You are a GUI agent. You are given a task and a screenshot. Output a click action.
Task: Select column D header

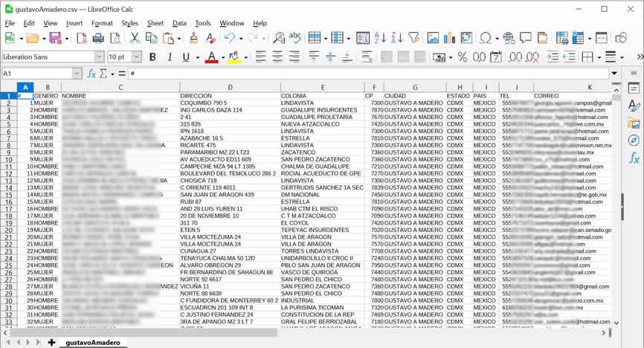point(230,87)
